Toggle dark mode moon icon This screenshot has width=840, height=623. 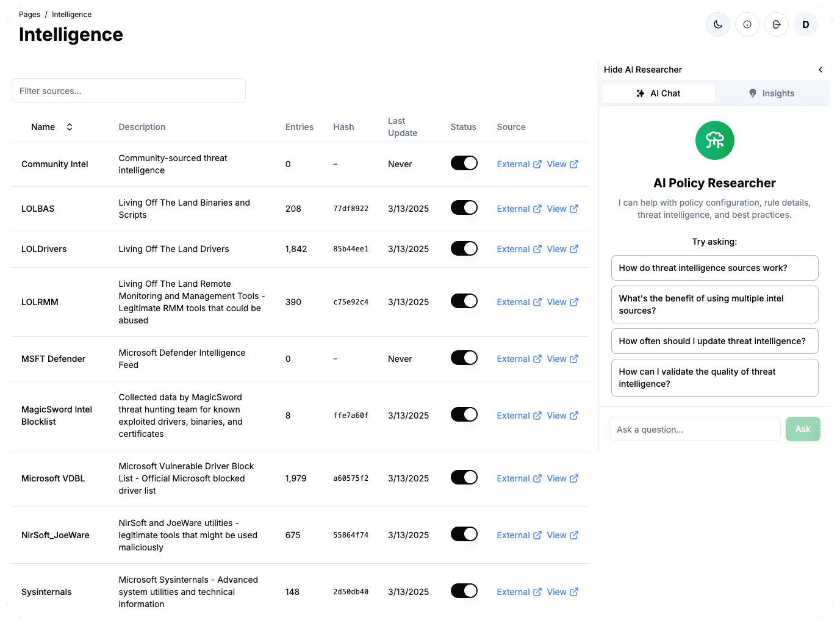click(718, 24)
